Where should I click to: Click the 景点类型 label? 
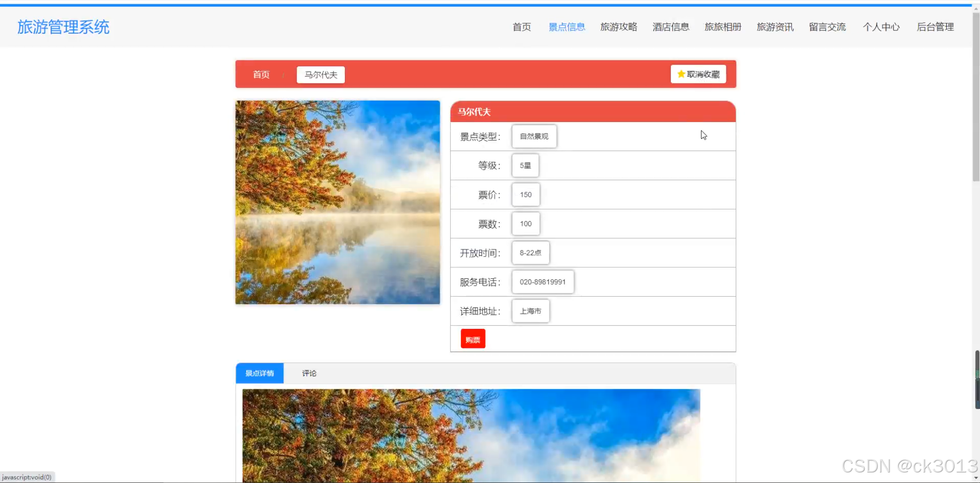click(x=480, y=137)
